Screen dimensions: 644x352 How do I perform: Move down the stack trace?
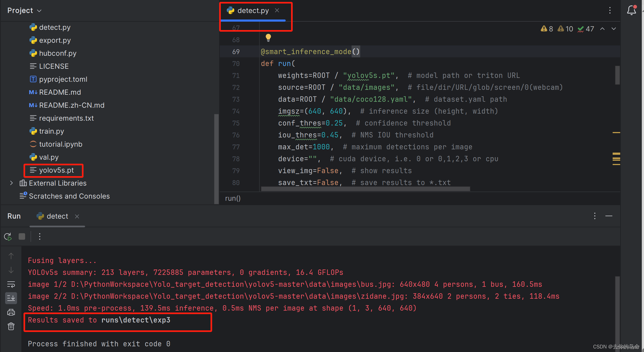click(11, 270)
